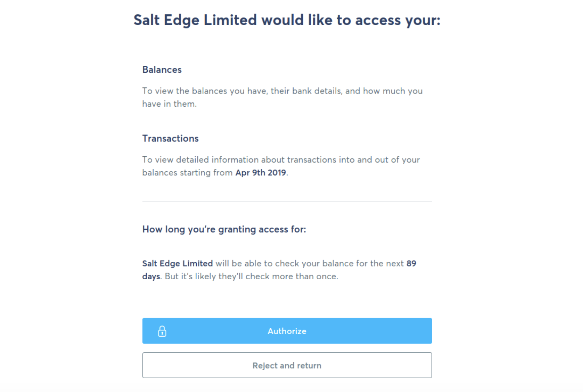Click the bold 'Apr 9th 2019' date
The image size is (583, 392).
pyautogui.click(x=260, y=173)
